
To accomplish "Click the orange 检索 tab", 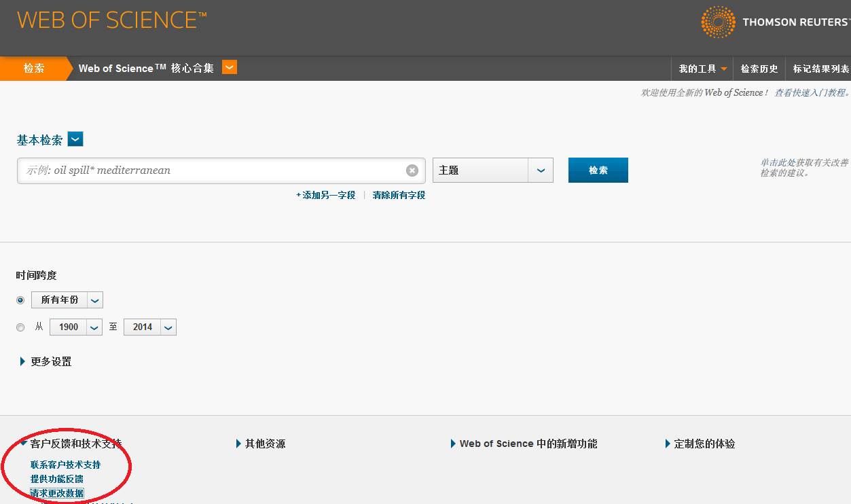I will (x=34, y=69).
